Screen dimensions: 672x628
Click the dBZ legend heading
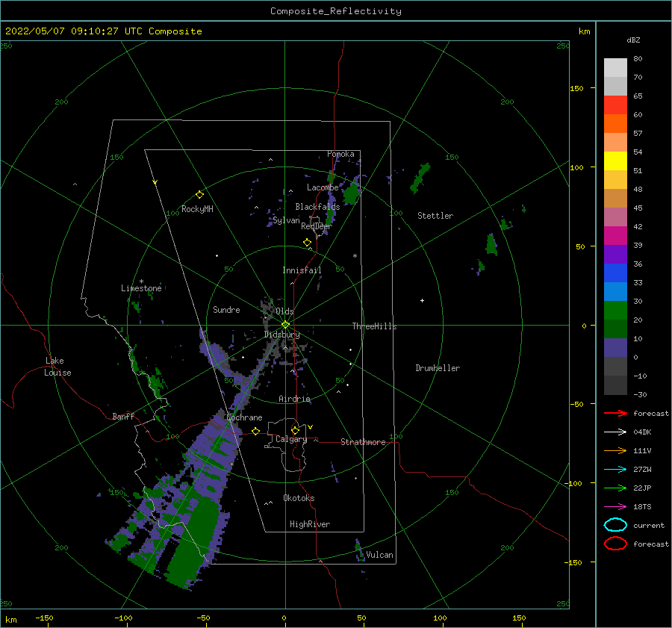pos(633,40)
